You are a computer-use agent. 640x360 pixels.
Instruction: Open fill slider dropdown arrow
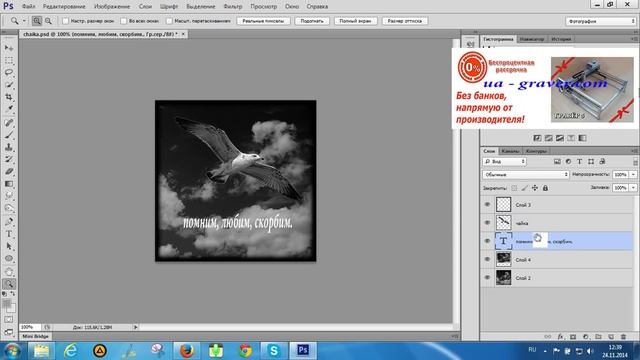(633, 188)
